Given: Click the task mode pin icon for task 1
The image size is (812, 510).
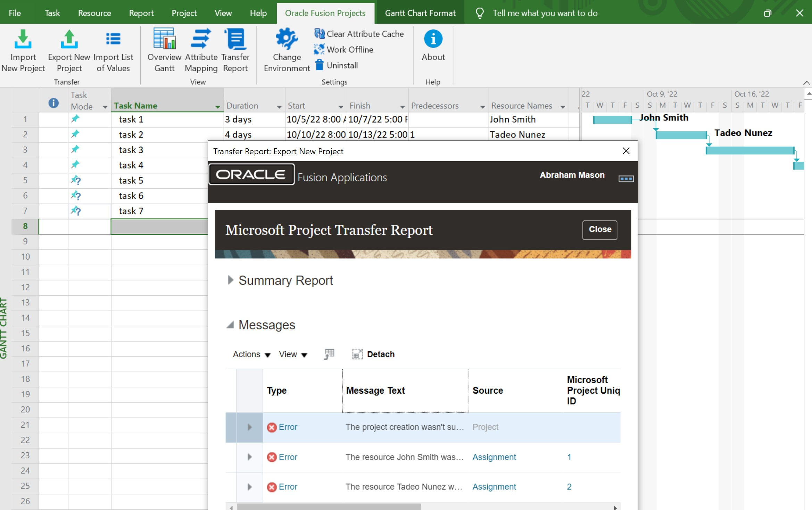Looking at the screenshot, I should (x=75, y=119).
